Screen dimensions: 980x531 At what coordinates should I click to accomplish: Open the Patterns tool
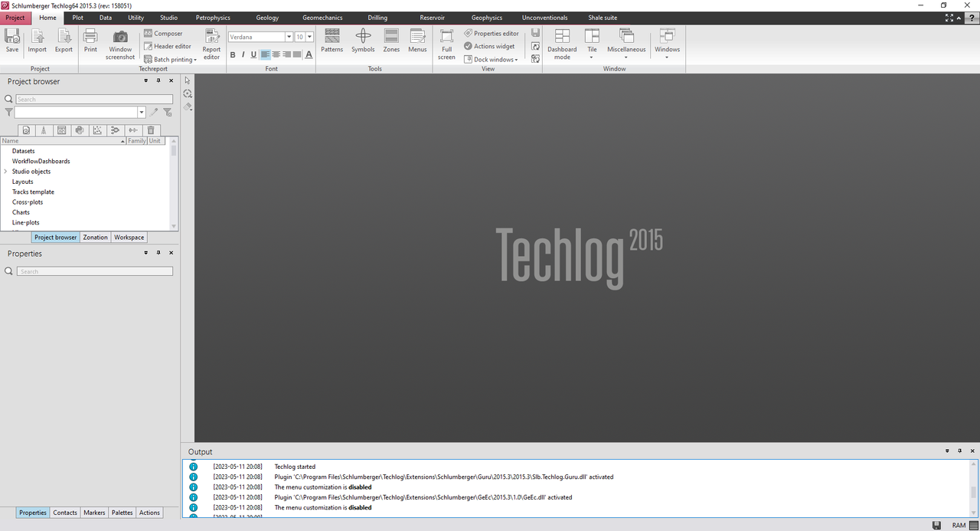[x=332, y=41]
